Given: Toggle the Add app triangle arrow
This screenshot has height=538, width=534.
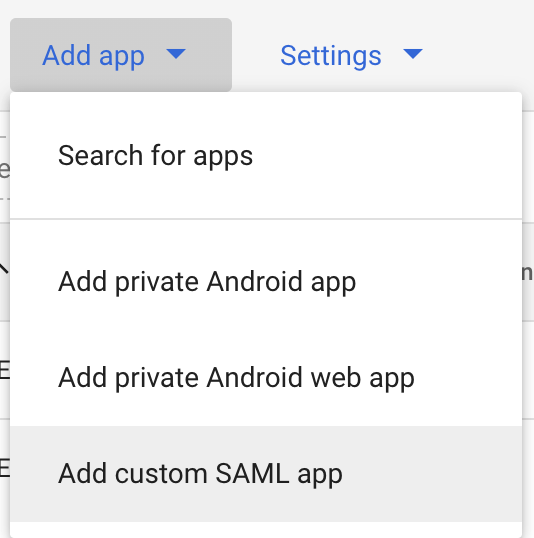Looking at the screenshot, I should click(176, 54).
